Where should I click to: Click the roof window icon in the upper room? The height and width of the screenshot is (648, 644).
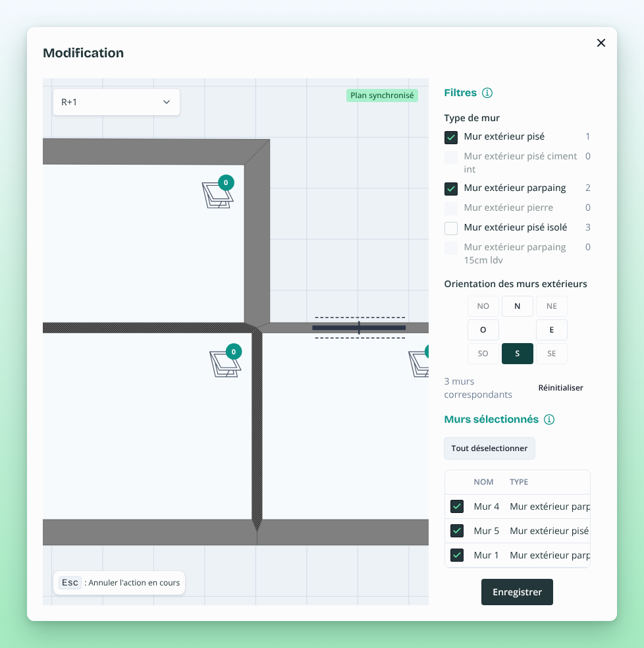pyautogui.click(x=217, y=195)
